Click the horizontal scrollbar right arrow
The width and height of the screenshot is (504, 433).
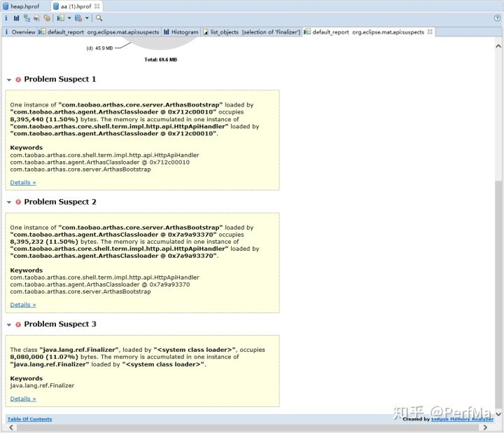[485, 427]
